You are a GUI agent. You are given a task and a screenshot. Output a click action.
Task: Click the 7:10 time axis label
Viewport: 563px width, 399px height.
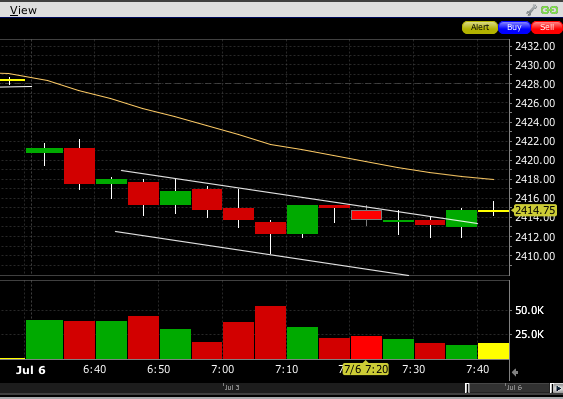(287, 369)
